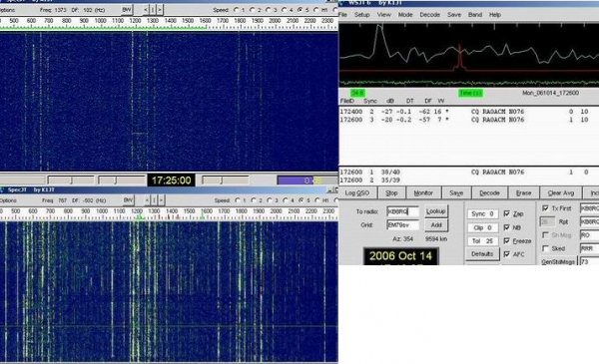Click the slider directly left of 17:25:00 clock
599x364 pixels.
click(122, 181)
